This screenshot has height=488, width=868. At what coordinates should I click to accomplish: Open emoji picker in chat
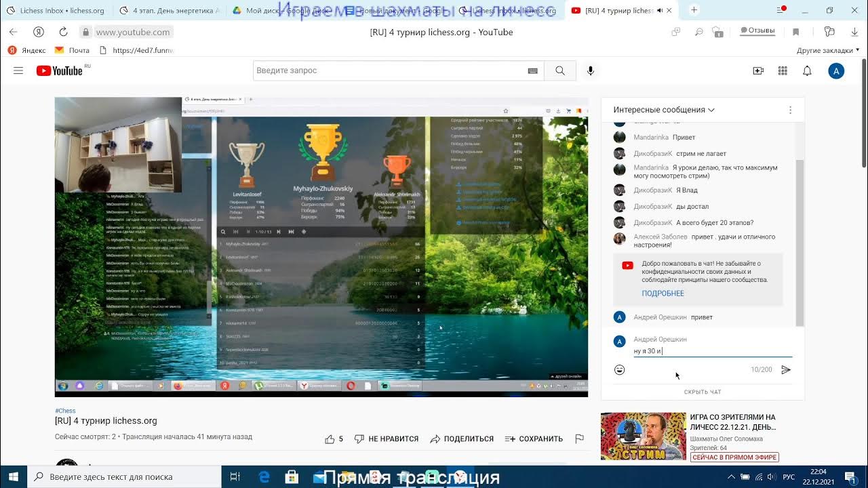(619, 369)
